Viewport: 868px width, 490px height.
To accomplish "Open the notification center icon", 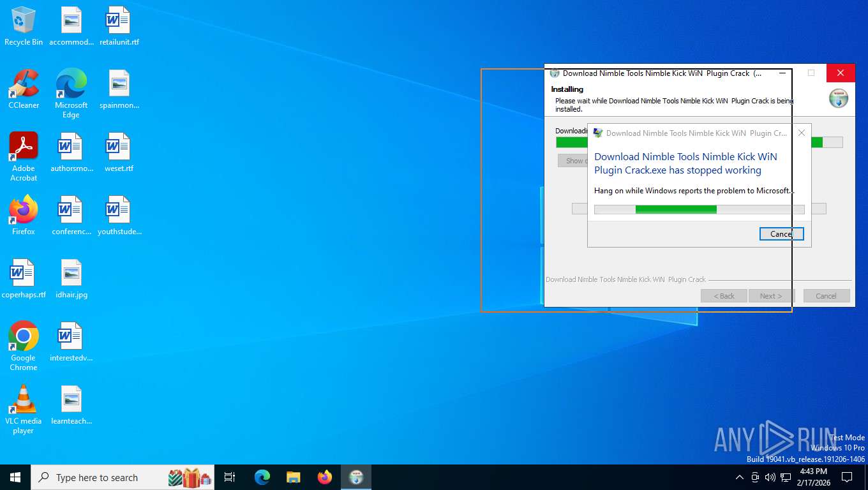I will [847, 477].
